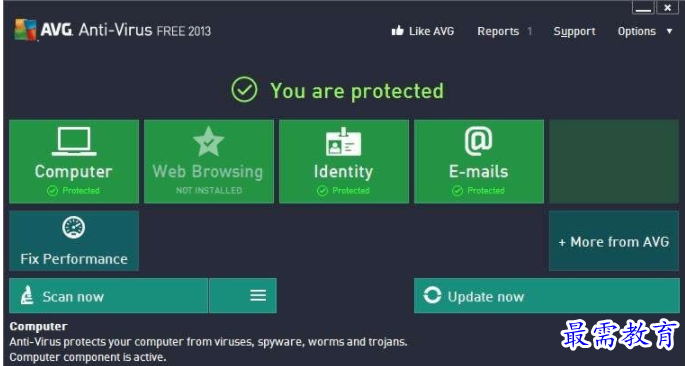The height and width of the screenshot is (366, 685).
Task: Click the laptop icon in Computer tile
Action: [x=74, y=141]
